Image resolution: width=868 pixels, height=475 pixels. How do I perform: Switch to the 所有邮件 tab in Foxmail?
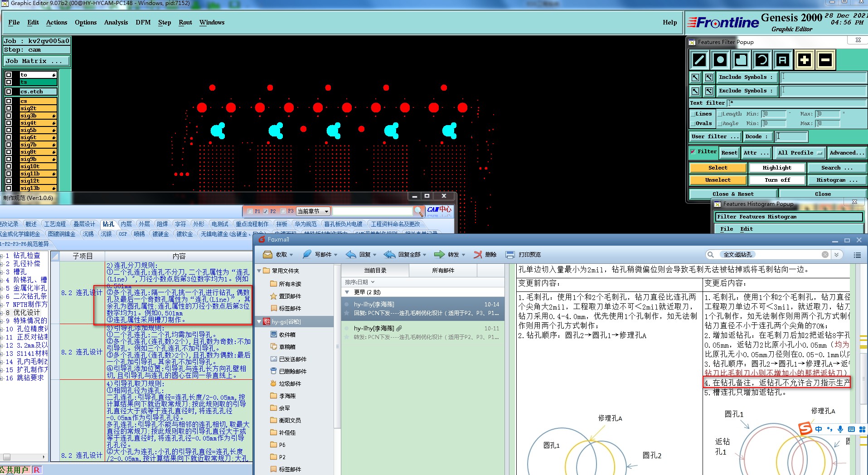[443, 270]
